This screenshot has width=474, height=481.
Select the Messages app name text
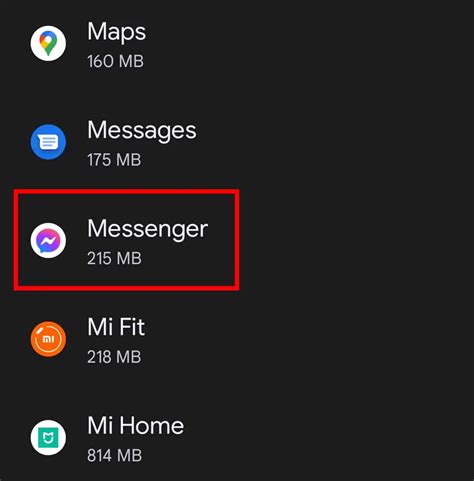pos(142,131)
